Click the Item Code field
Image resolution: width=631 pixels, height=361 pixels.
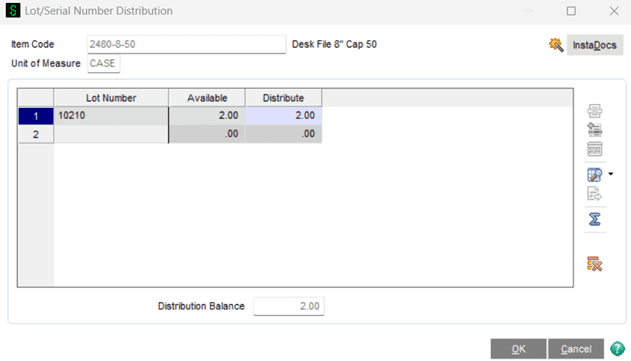(x=186, y=44)
